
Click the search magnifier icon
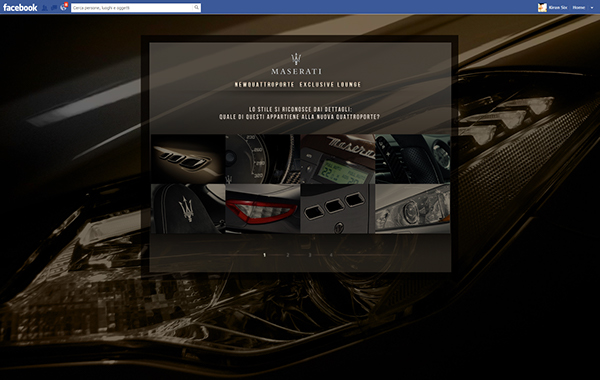point(196,7)
